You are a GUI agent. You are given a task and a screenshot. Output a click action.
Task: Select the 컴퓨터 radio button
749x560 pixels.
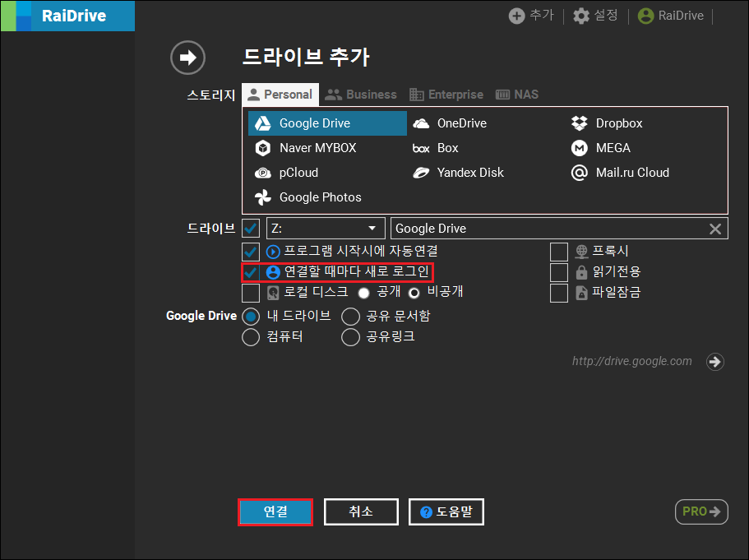251,337
